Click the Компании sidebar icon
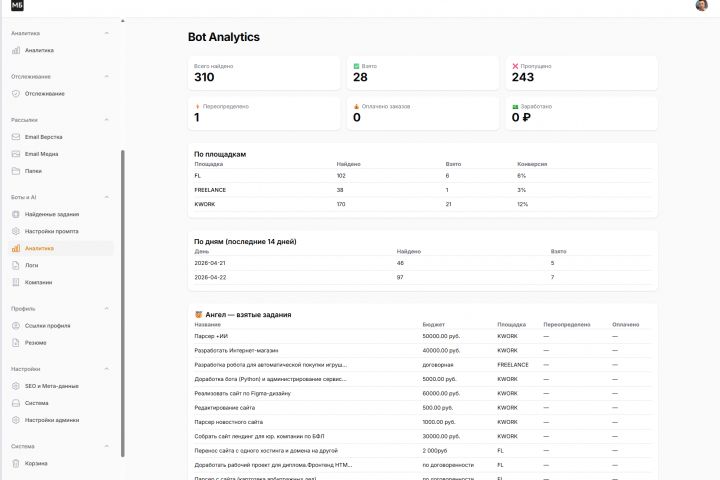 click(16, 282)
